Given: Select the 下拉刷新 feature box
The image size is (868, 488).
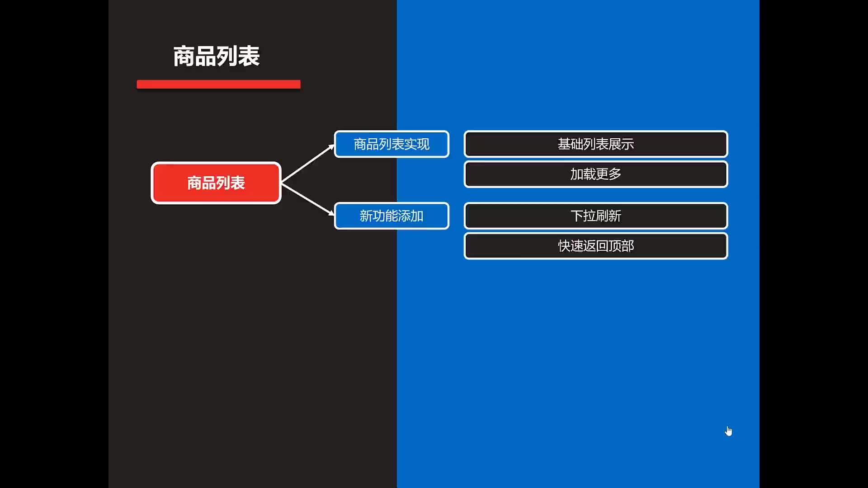Looking at the screenshot, I should [x=595, y=216].
